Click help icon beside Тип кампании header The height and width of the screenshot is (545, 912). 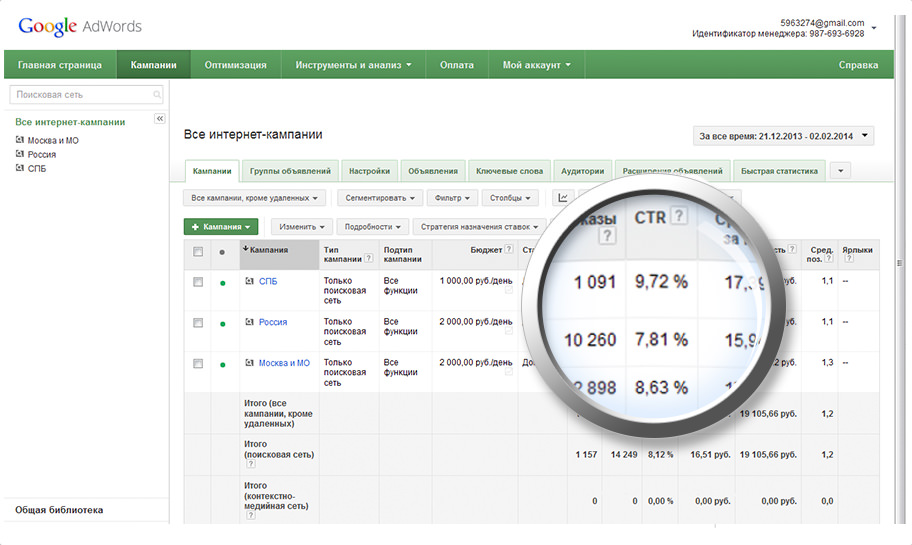coord(368,258)
